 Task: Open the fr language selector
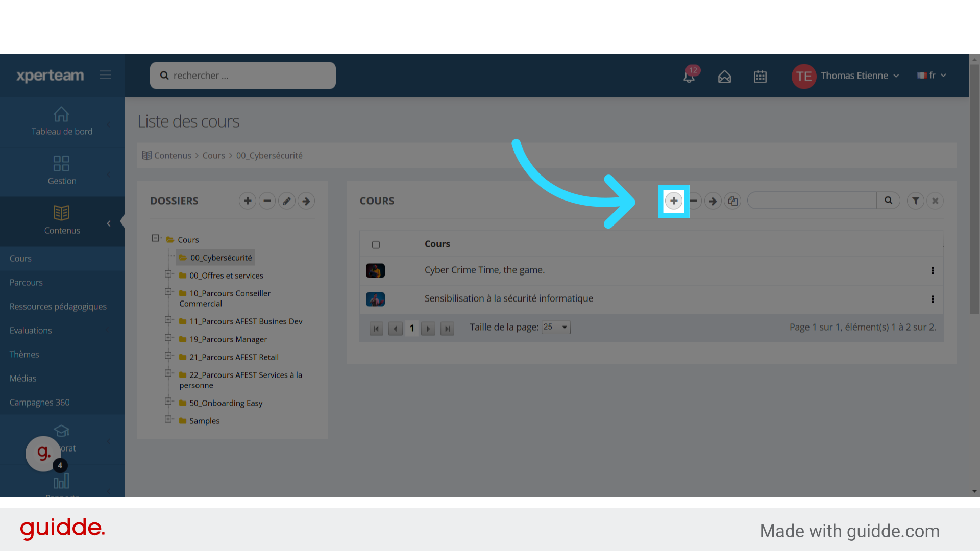point(932,76)
